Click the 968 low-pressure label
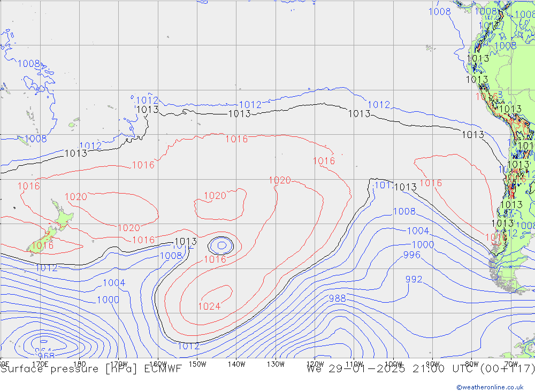This screenshot has width=535, height=392. click(x=45, y=356)
